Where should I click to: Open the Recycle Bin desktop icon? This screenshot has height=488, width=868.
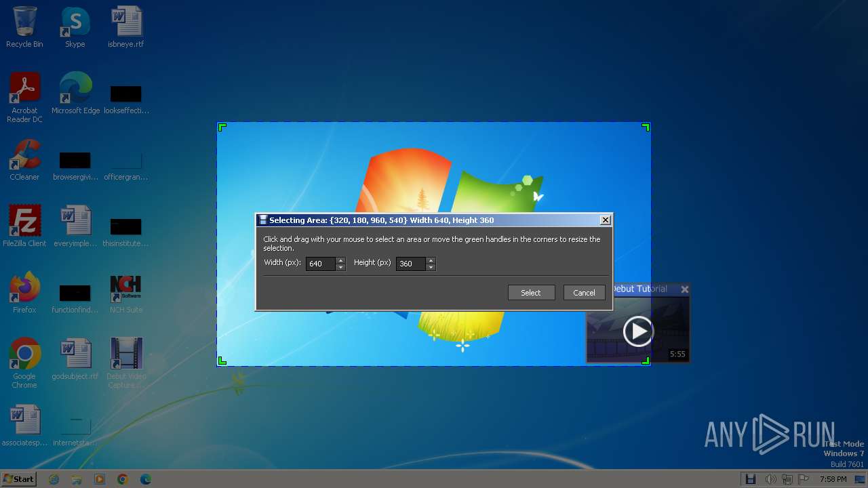(24, 27)
